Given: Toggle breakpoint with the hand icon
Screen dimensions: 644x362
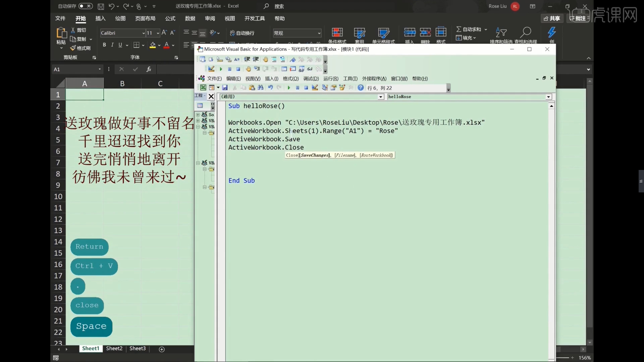Looking at the screenshot, I should pos(248,69).
